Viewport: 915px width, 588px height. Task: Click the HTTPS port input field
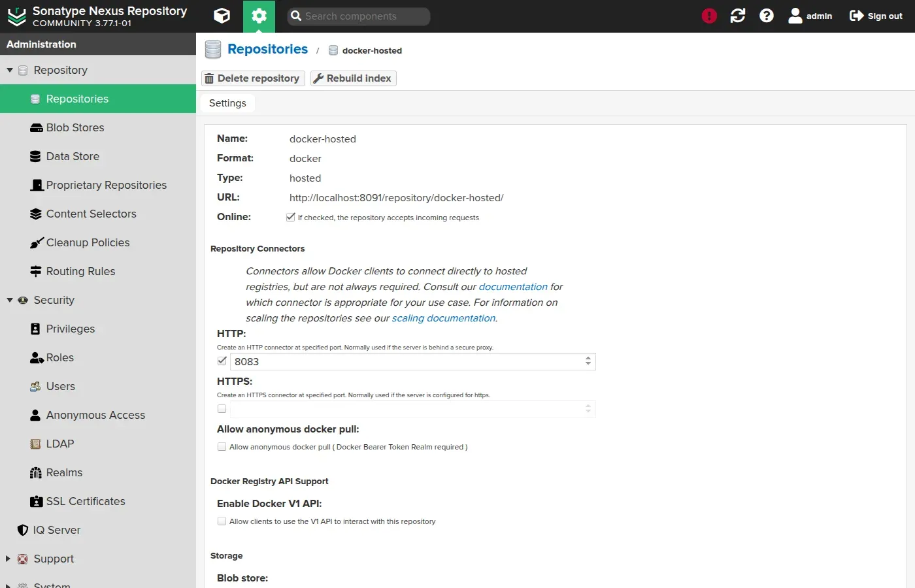[405, 409]
